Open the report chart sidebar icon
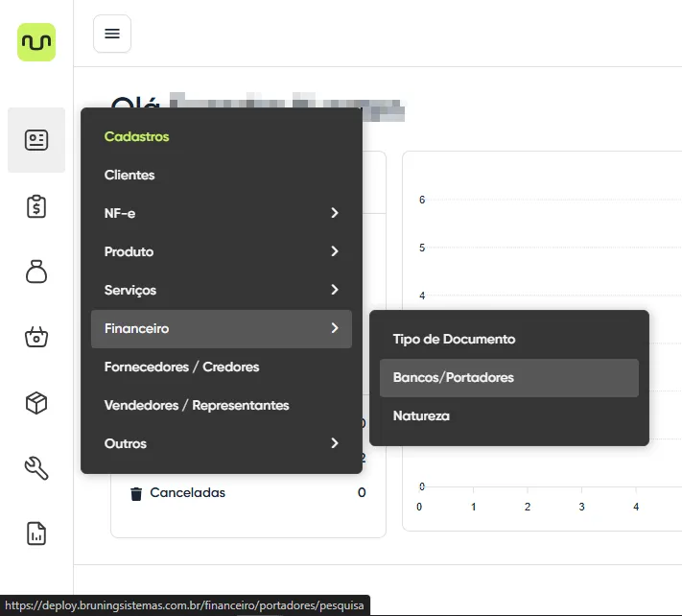682x616 pixels. (x=36, y=533)
